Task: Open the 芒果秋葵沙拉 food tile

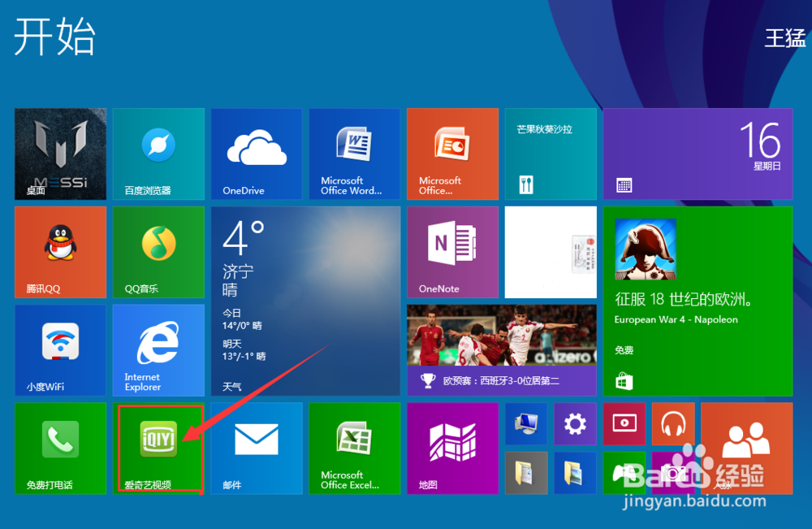Action: click(x=551, y=154)
